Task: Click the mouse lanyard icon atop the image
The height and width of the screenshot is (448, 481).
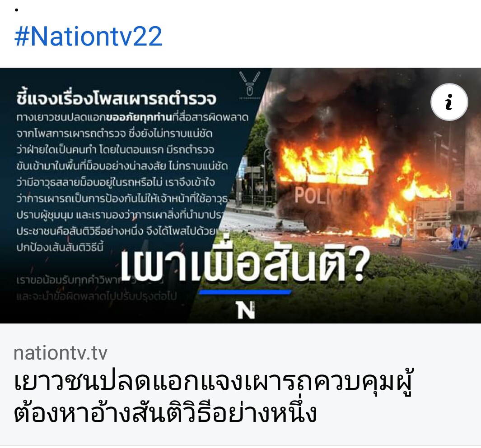Action: point(250,84)
